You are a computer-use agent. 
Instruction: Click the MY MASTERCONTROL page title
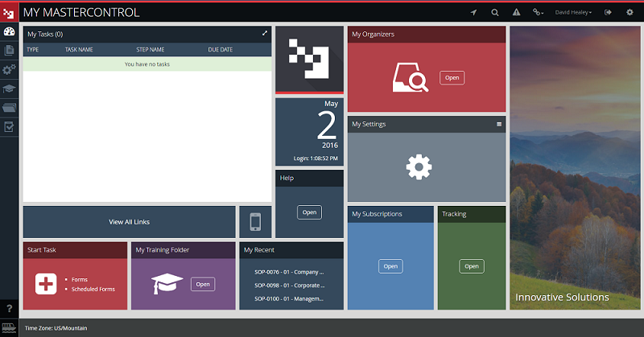coord(81,12)
